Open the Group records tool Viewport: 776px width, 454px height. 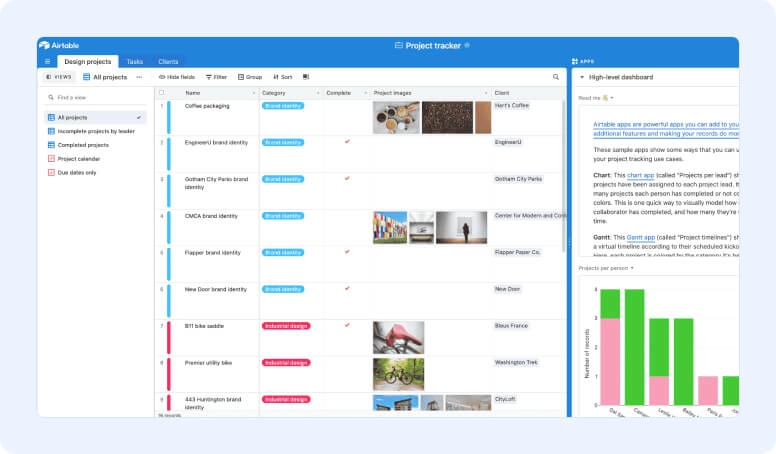(249, 77)
